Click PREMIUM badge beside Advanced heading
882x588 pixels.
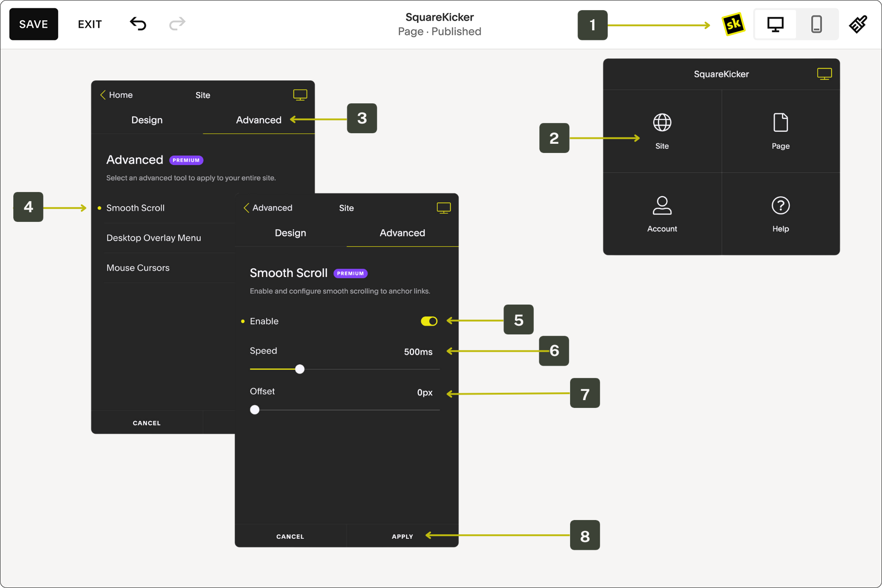(186, 160)
